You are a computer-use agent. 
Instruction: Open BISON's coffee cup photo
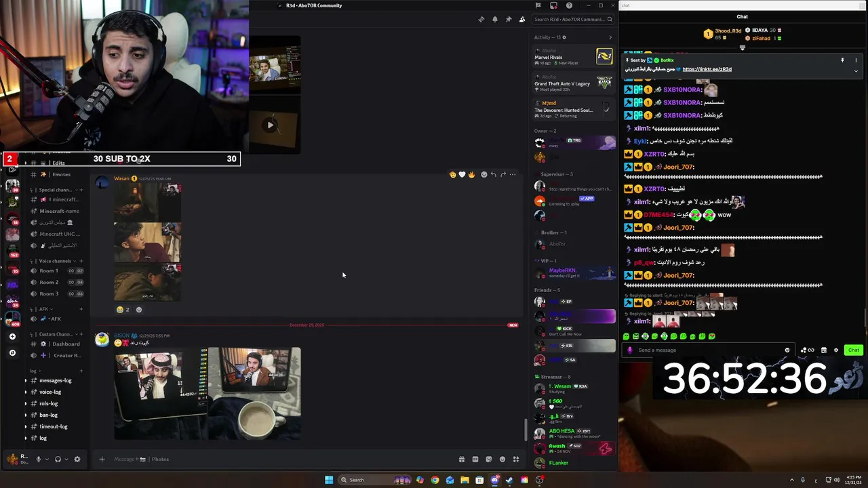(254, 394)
